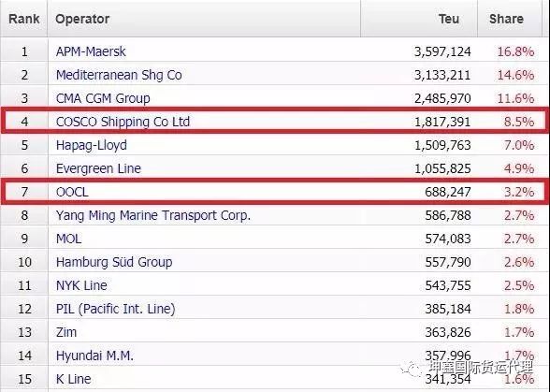550x392 pixels.
Task: Open Yang Ming Marine Transport Corp. link
Action: [x=153, y=215]
